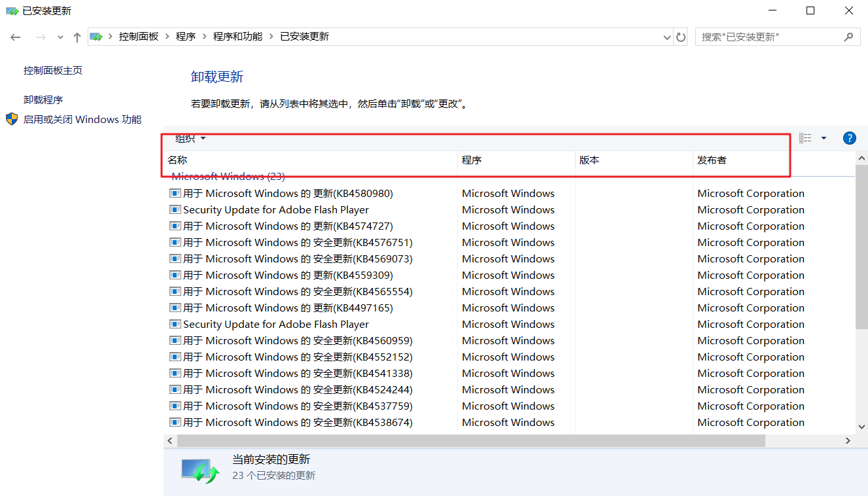Select the 安全更新(KB4537759) row
The height and width of the screenshot is (496, 868).
coord(509,406)
